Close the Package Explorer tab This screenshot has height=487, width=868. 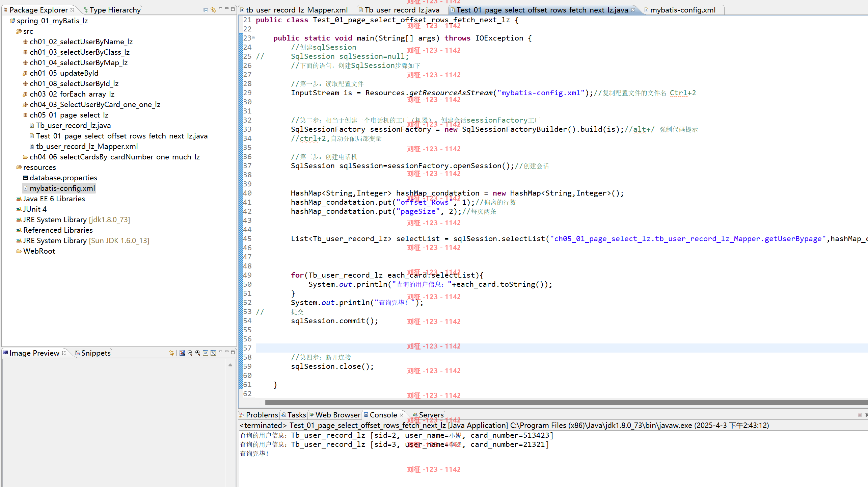72,10
